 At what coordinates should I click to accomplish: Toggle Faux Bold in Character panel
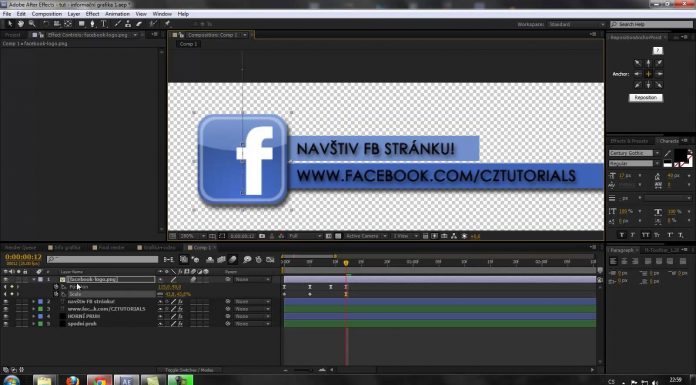pyautogui.click(x=622, y=235)
